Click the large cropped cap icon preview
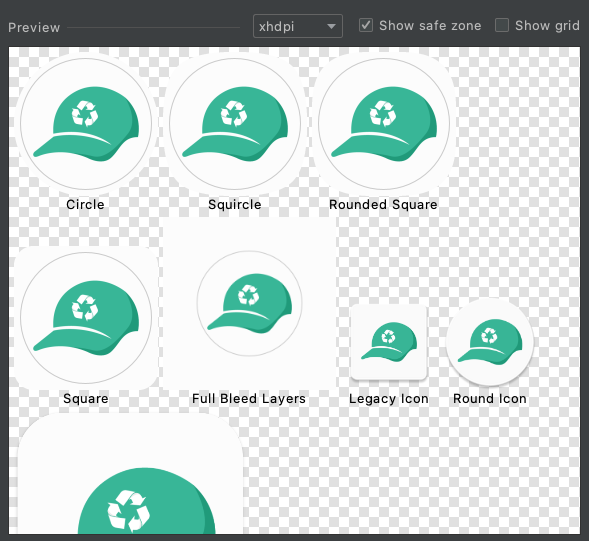The width and height of the screenshot is (589, 541). pos(131,473)
